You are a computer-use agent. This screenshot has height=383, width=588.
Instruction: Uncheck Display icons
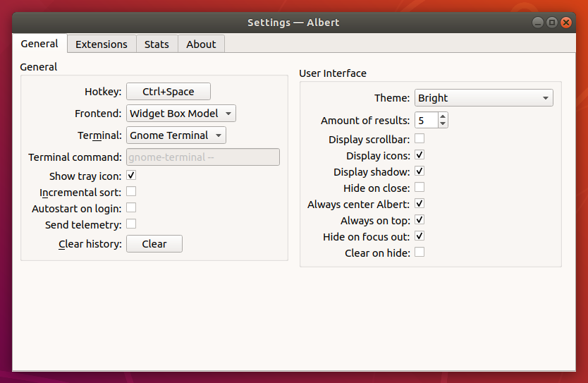coord(419,155)
